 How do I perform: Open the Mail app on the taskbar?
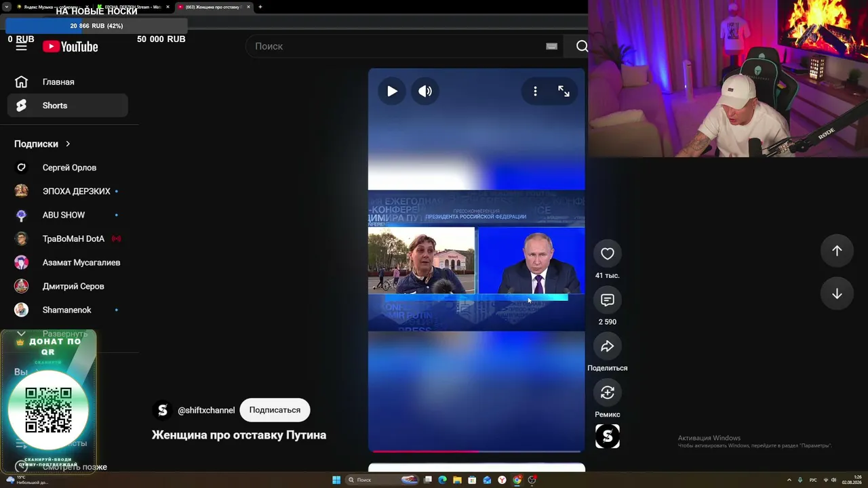point(488,480)
